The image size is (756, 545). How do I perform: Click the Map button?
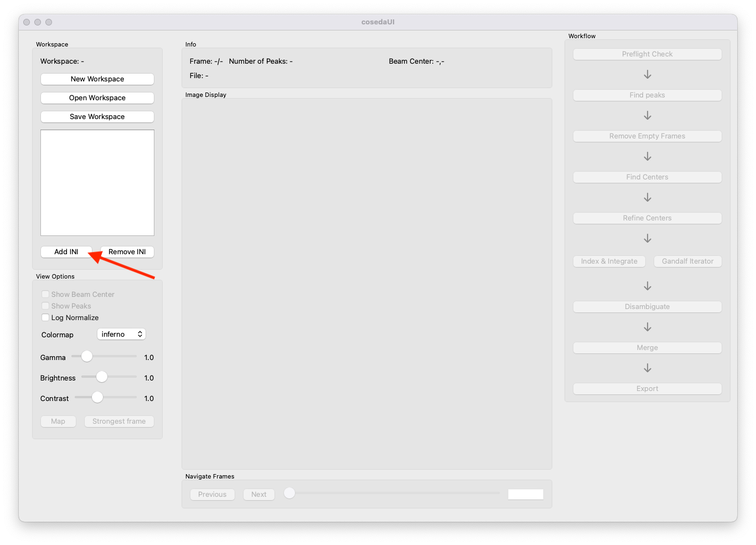[58, 421]
